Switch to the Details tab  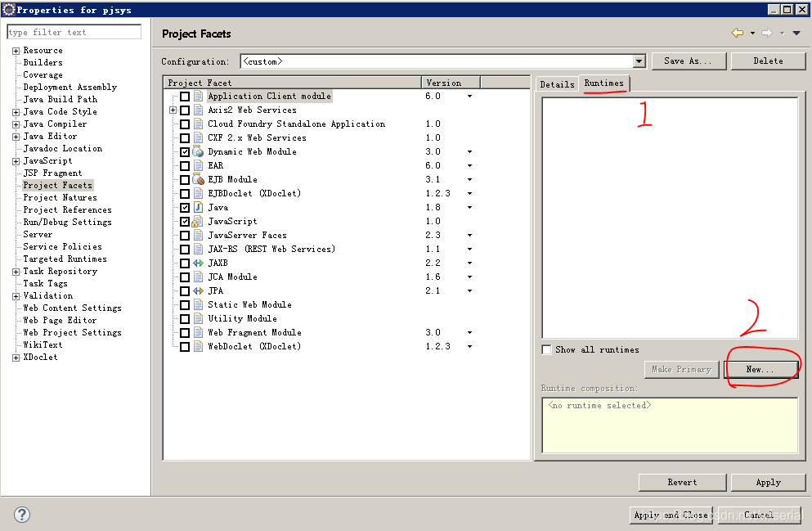(x=557, y=84)
